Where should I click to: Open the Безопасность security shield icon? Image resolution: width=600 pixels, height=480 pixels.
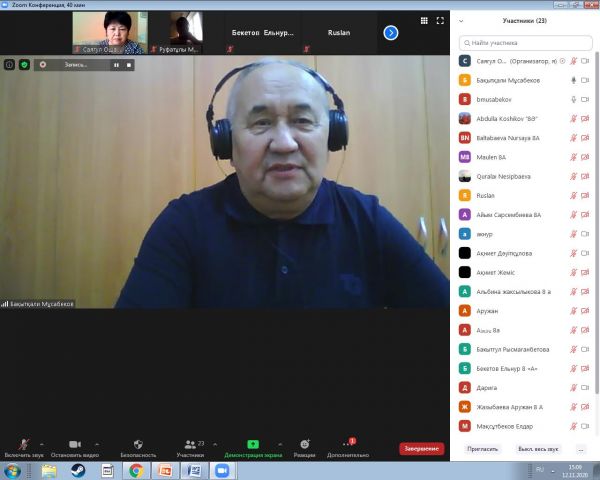tap(138, 445)
